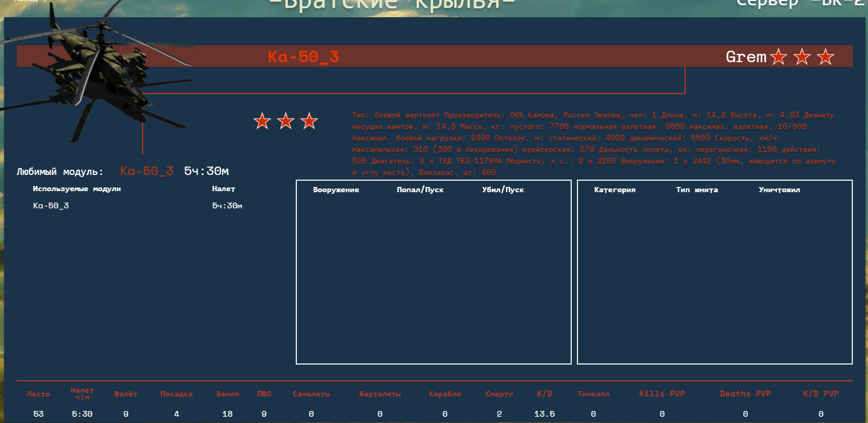The height and width of the screenshot is (423, 868).
Task: Click the Место stat header
Action: 39,394
